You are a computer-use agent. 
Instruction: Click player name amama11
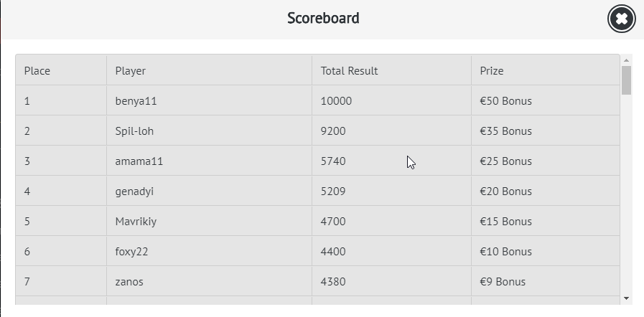(x=139, y=161)
